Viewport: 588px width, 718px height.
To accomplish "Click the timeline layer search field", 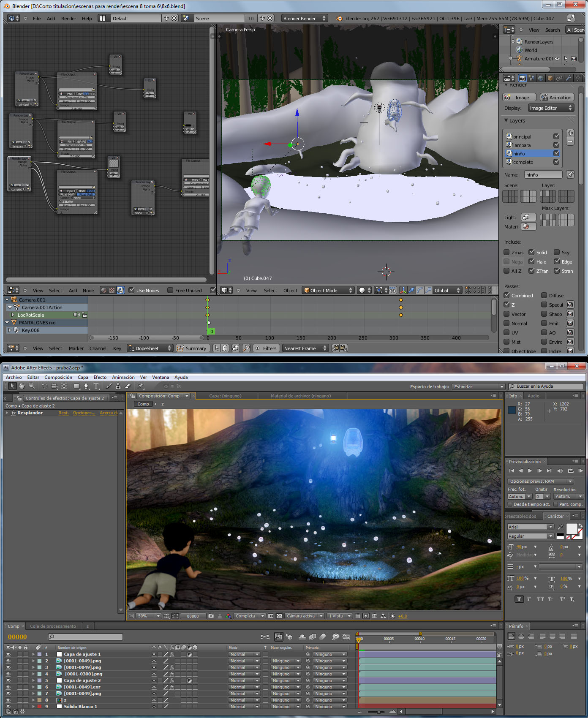I will pos(86,637).
